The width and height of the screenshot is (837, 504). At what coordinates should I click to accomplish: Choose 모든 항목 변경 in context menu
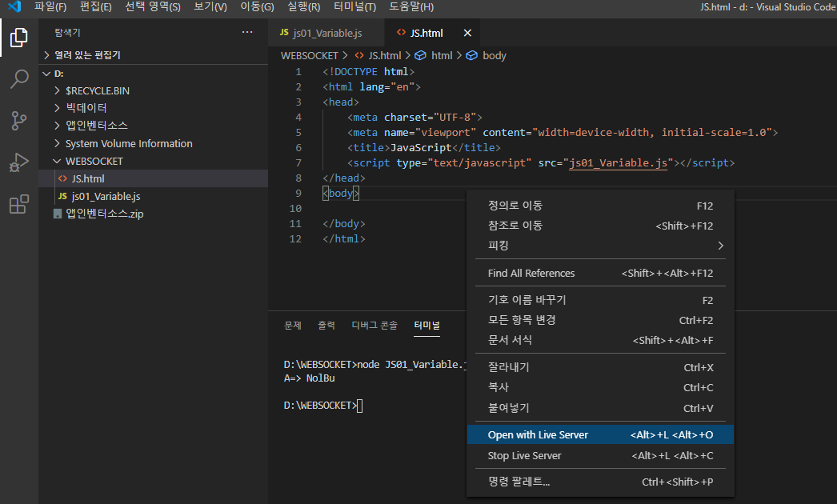click(600, 320)
